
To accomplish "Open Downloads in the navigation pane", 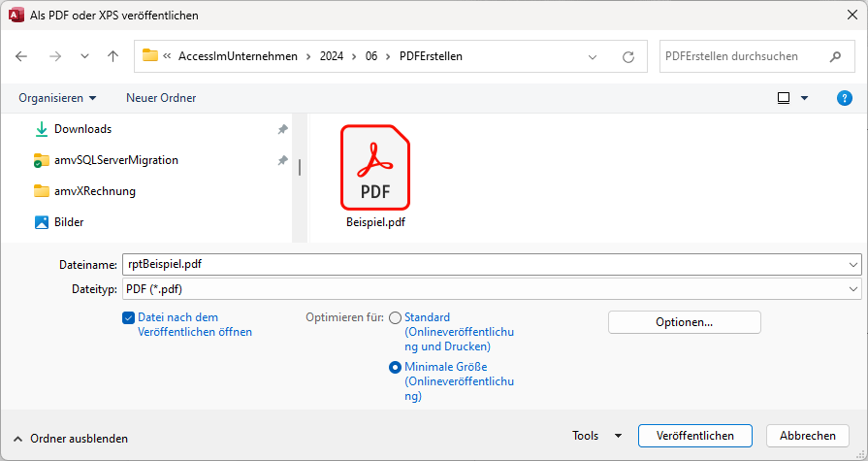I will [x=83, y=129].
